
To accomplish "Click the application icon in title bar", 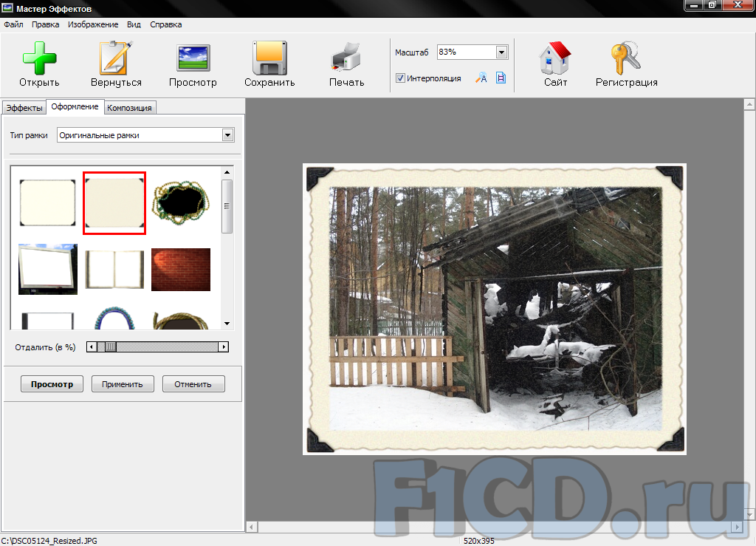I will [7, 8].
